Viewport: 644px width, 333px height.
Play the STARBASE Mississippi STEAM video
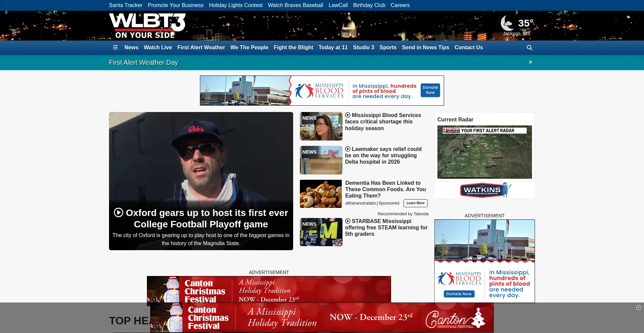347,221
